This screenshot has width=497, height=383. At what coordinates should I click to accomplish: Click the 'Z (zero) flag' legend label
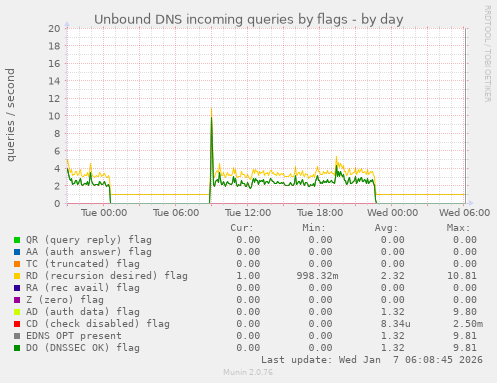tap(65, 300)
